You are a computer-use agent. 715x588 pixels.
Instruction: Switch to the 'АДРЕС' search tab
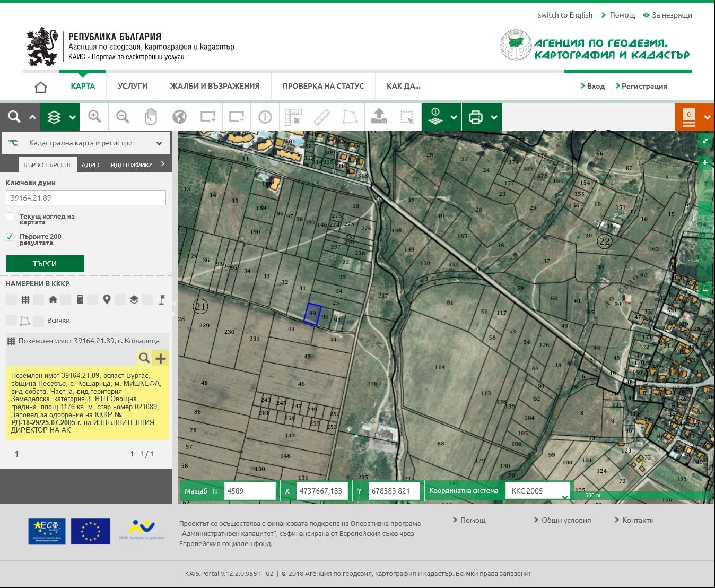[x=91, y=165]
